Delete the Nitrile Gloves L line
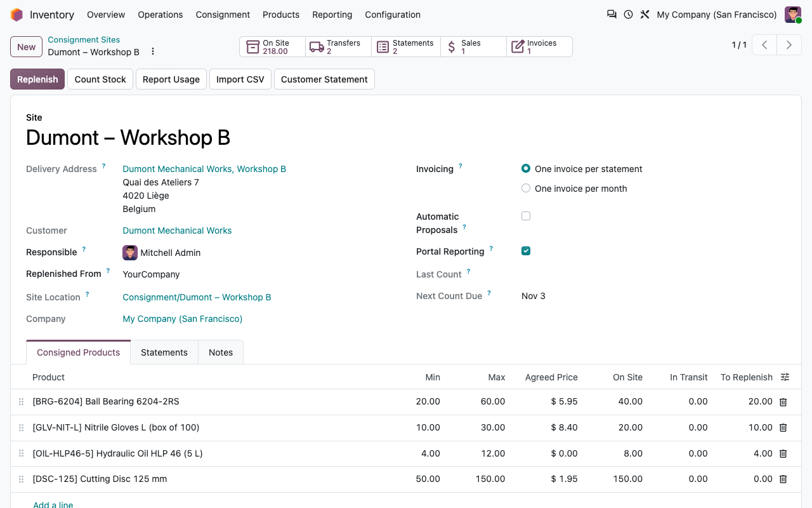The height and width of the screenshot is (508, 812). coord(783,428)
